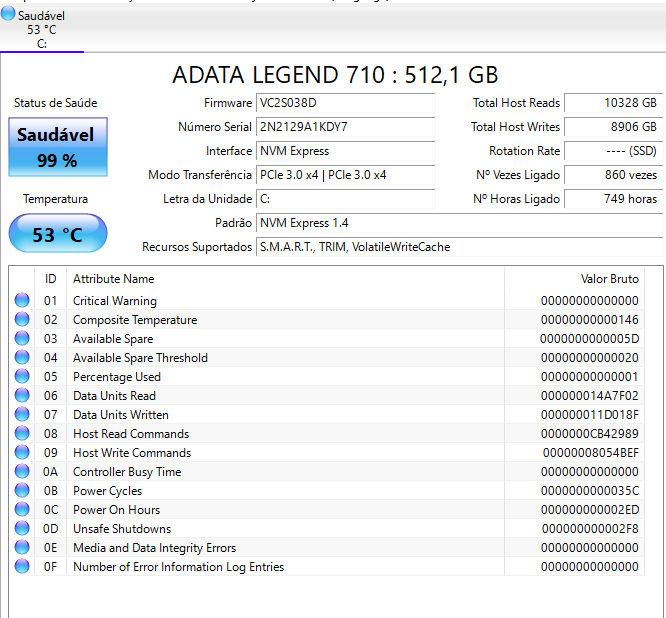Click the status icon for Critical Warning
666x618 pixels.
[x=22, y=300]
